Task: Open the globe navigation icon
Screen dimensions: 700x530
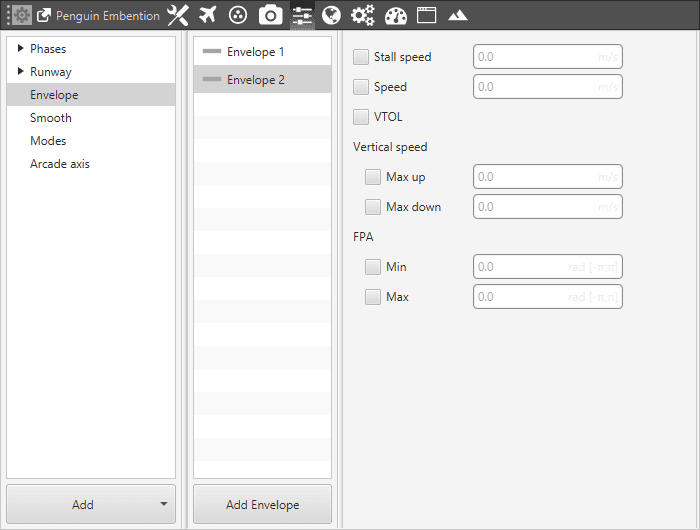Action: (331, 15)
